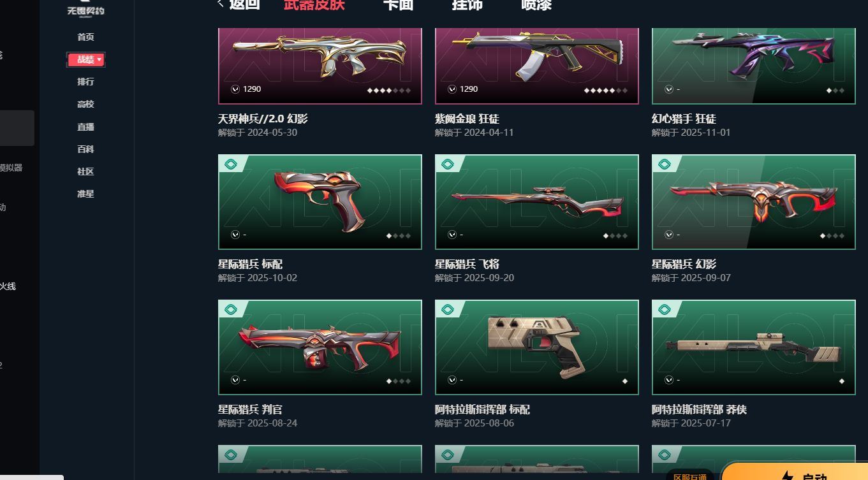Switch to the 卡面 tab
This screenshot has height=480, width=868.
point(398,4)
